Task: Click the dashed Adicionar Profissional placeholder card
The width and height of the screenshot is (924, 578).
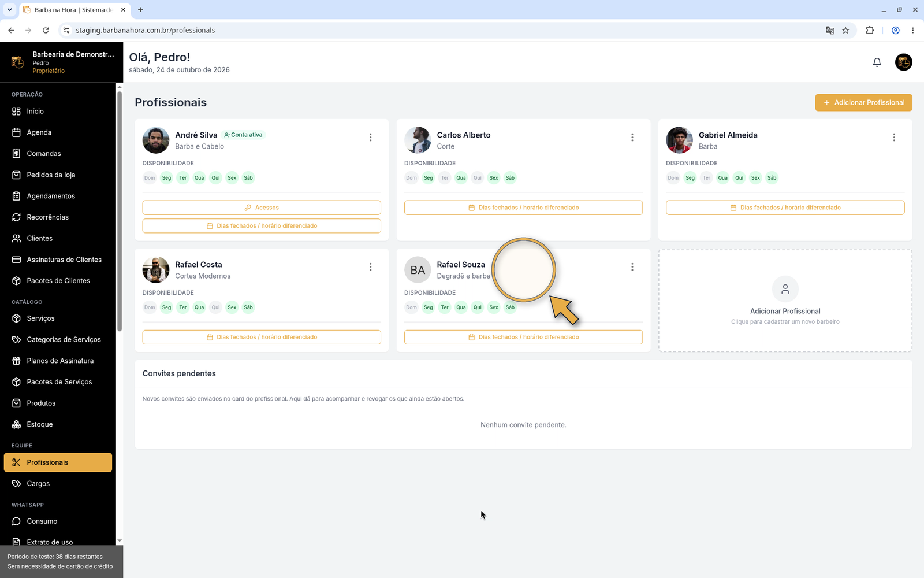Action: pyautogui.click(x=785, y=300)
